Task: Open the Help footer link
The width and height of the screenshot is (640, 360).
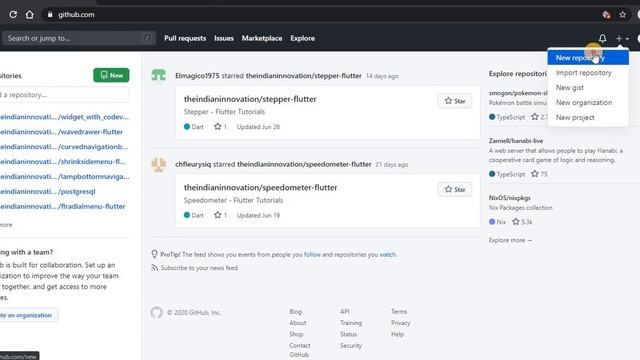Action: [397, 334]
